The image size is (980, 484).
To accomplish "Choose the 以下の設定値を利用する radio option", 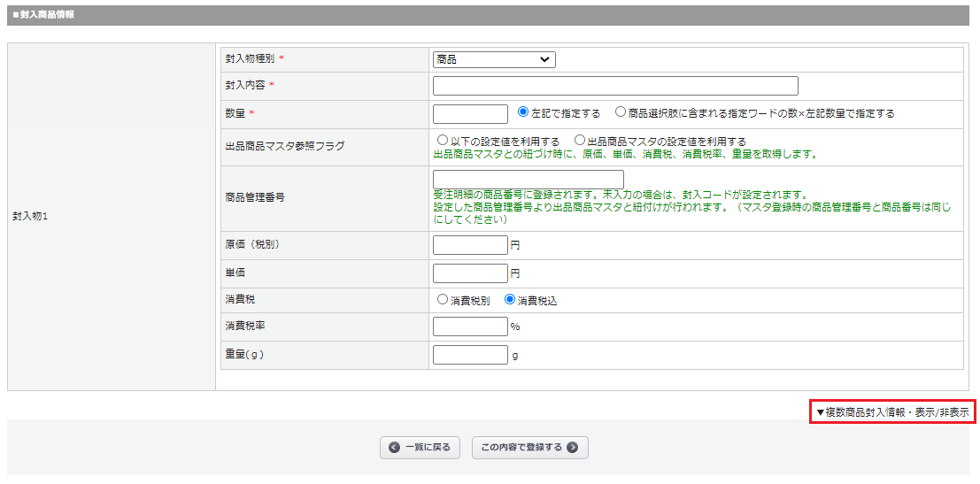I will pos(443,140).
